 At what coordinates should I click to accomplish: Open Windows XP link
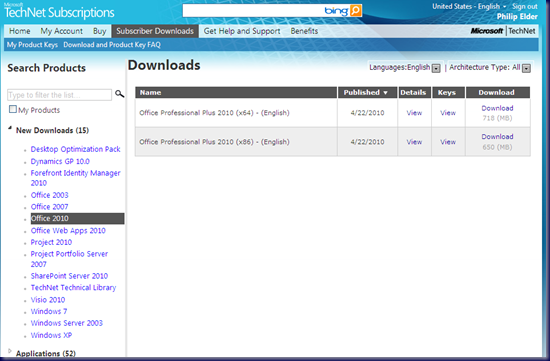click(51, 335)
